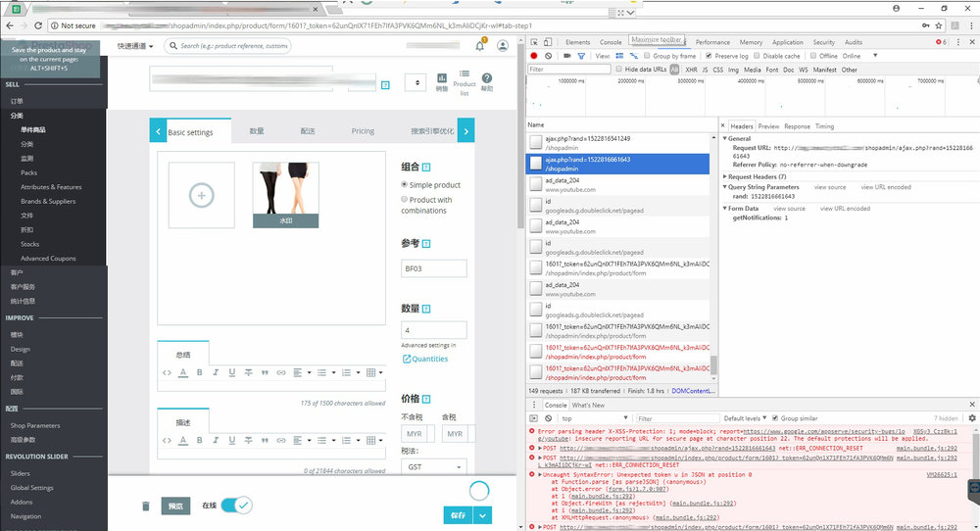Viewport: 980px width, 531px height.
Task: Click the DevTools capture screenshots camera icon
Action: point(566,56)
